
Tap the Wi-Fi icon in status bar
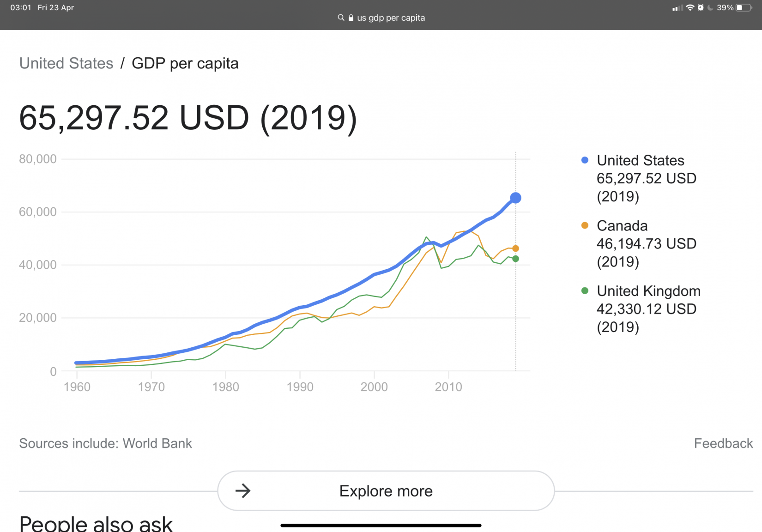[690, 7]
